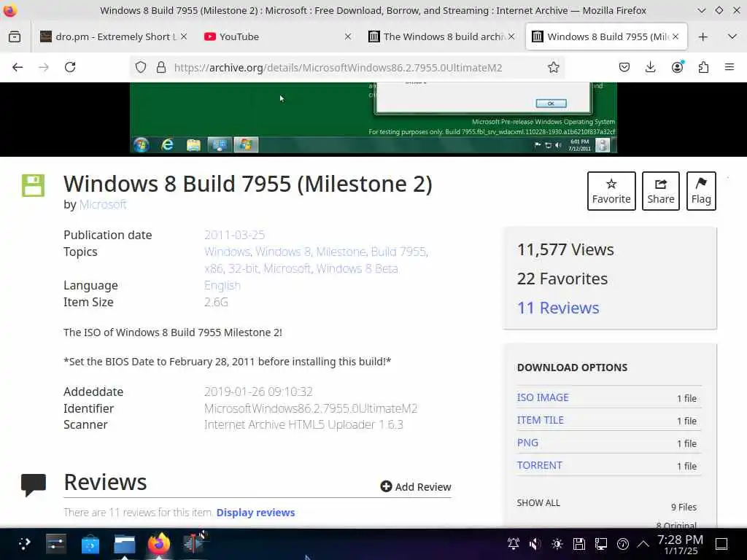Switch to dro.pm tab
747x560 pixels.
coord(113,36)
